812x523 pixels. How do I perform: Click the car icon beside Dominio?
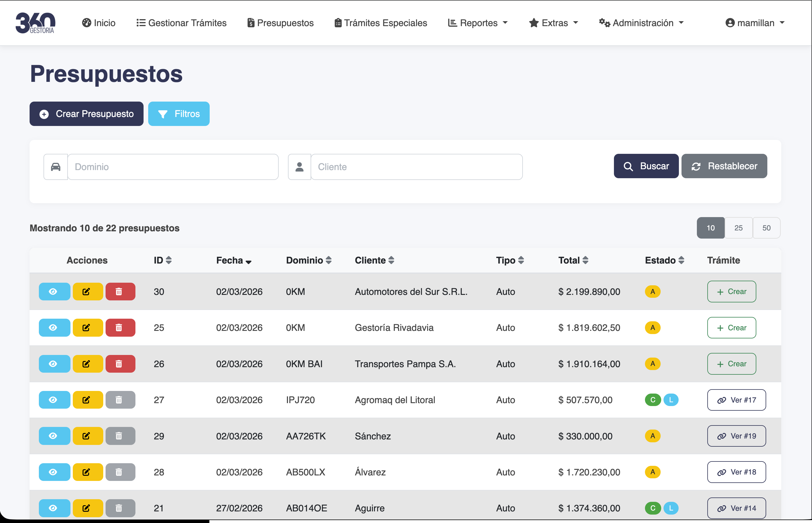click(56, 167)
